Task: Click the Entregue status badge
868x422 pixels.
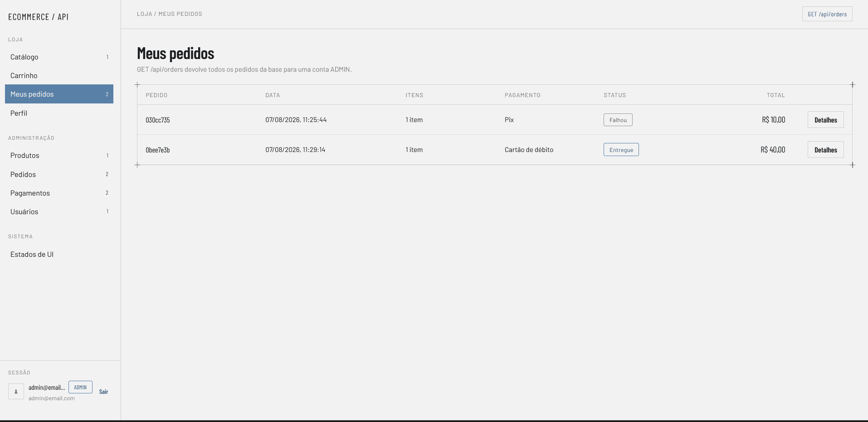Action: [621, 150]
